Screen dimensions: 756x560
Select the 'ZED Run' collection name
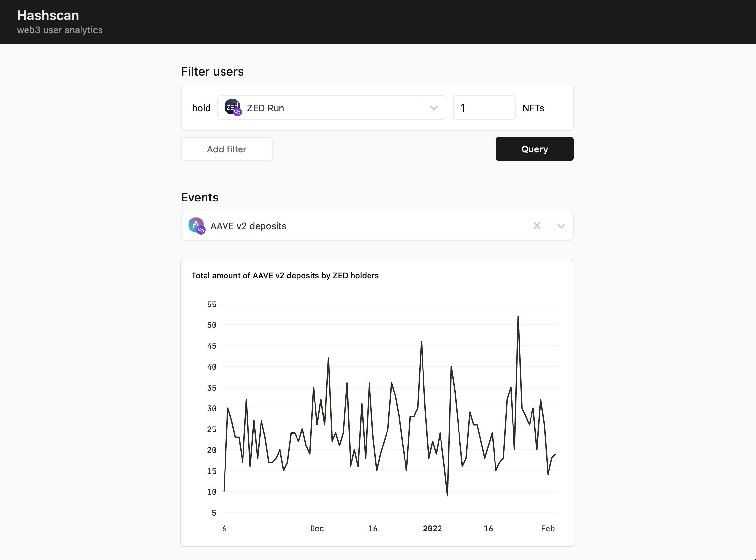[265, 108]
